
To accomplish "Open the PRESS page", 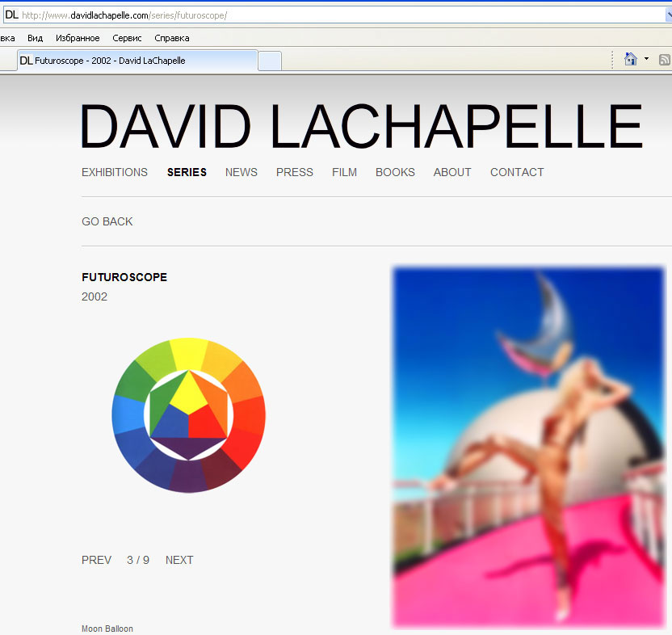I will pyautogui.click(x=295, y=172).
